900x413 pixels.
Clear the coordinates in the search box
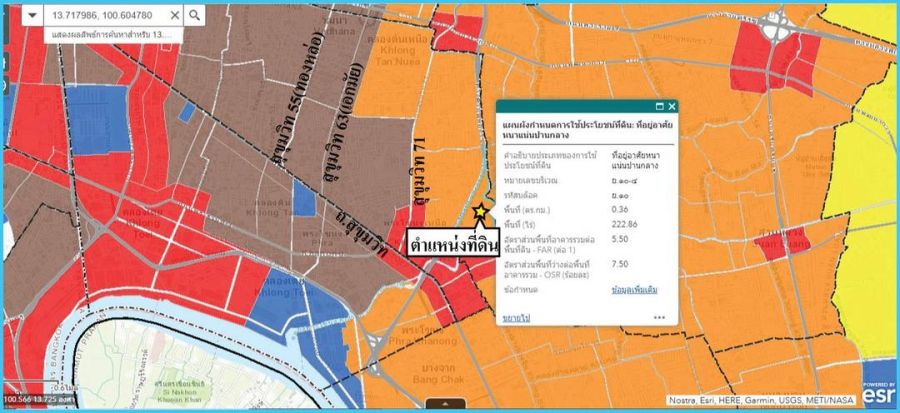[175, 16]
